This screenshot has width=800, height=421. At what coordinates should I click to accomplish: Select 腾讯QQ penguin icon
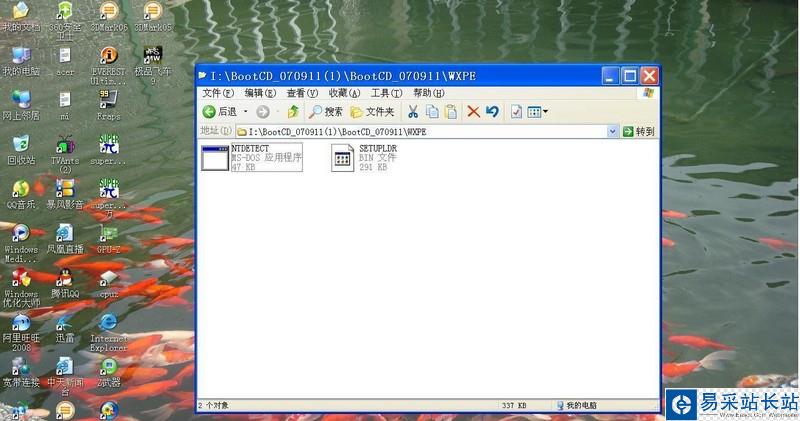pos(65,284)
